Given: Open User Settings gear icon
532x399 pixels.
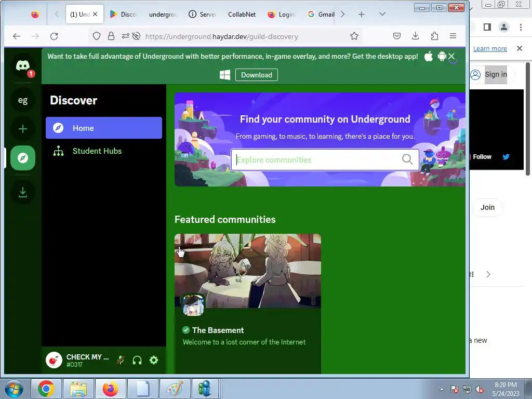Looking at the screenshot, I should click(154, 360).
